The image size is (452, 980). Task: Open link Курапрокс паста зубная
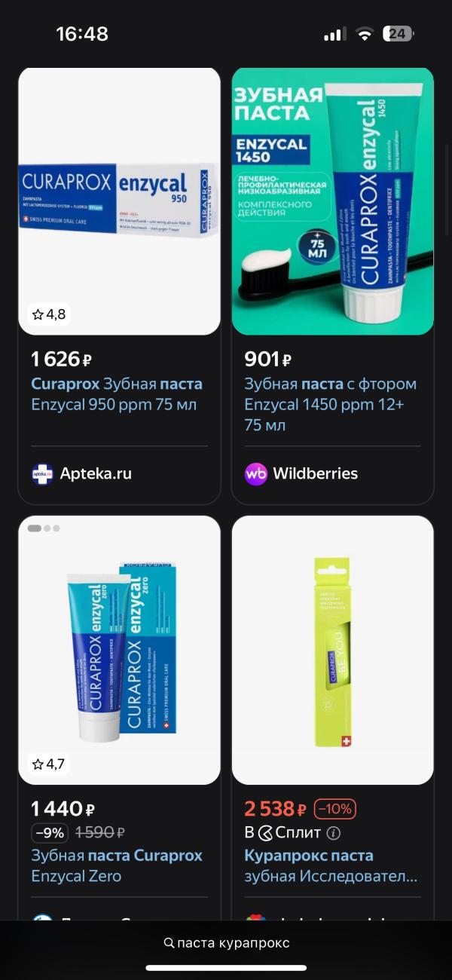(x=331, y=865)
